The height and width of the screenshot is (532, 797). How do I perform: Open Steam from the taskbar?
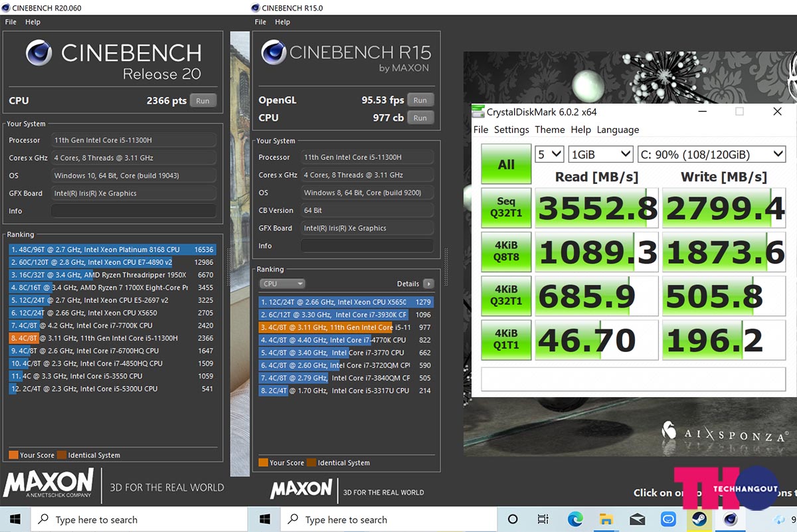pos(699,519)
